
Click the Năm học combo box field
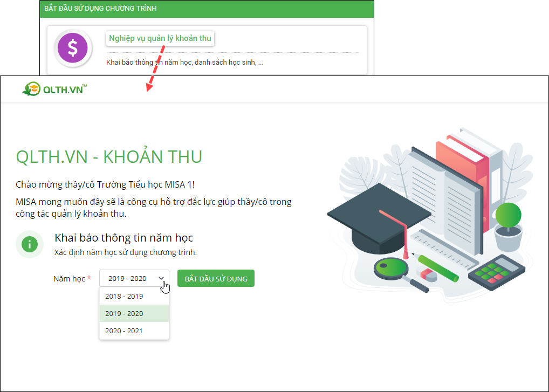134,279
